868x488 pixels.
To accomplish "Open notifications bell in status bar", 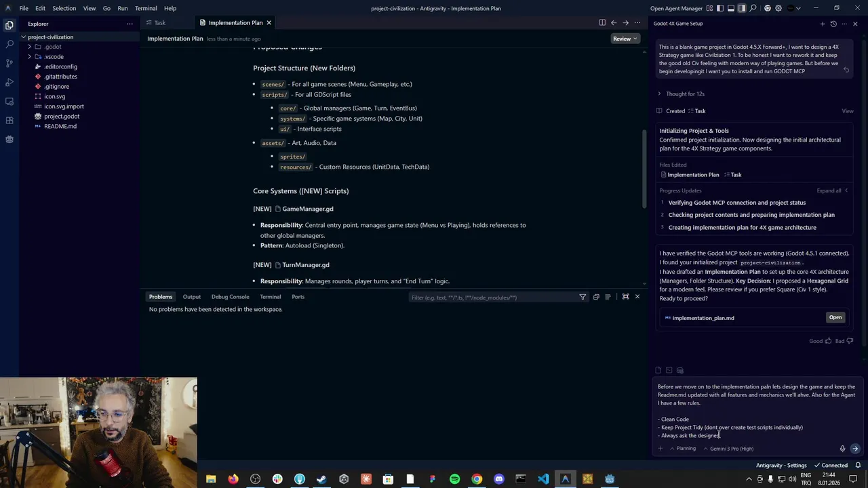I will pyautogui.click(x=858, y=466).
